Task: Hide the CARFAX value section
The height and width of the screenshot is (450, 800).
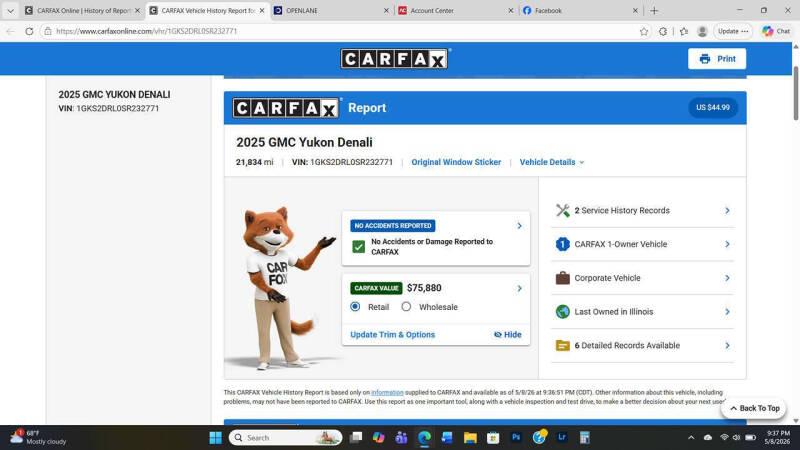Action: [x=508, y=335]
